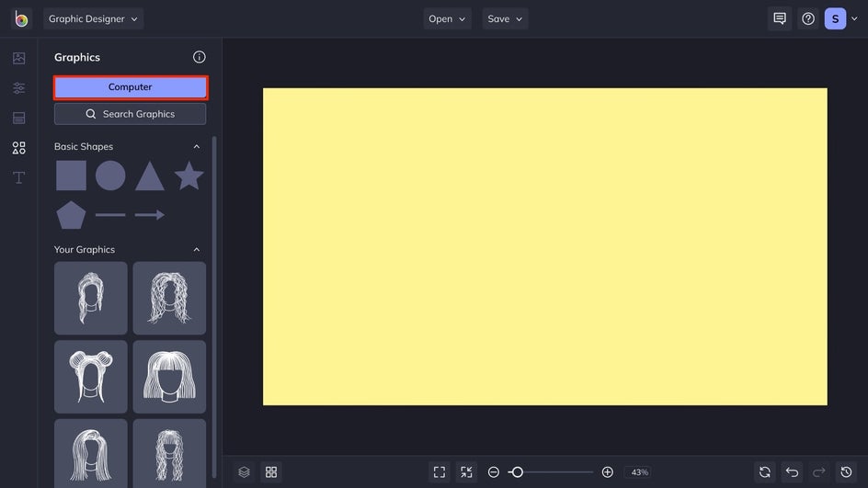Select the wavy hair with bangs graphic
The image size is (868, 488).
[169, 453]
